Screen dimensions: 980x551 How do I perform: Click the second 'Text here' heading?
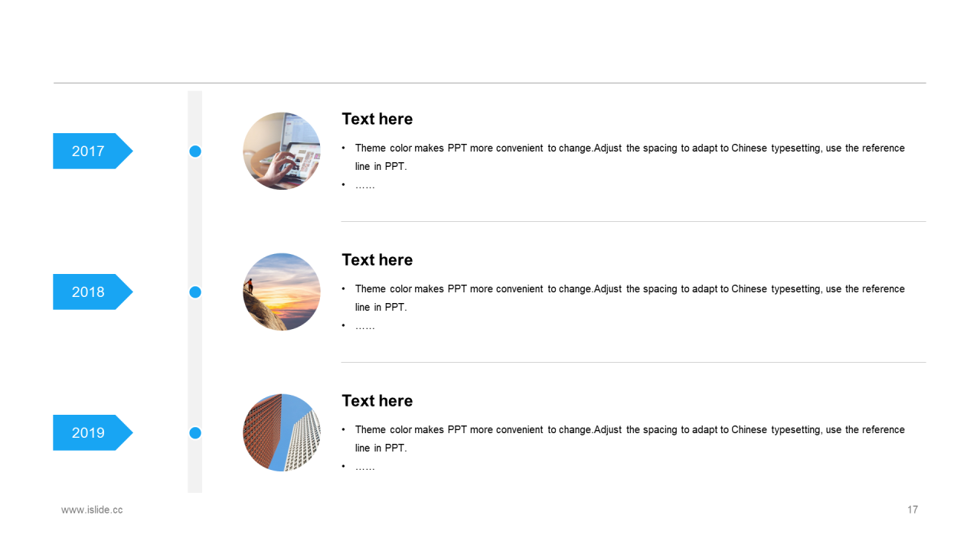tap(377, 259)
